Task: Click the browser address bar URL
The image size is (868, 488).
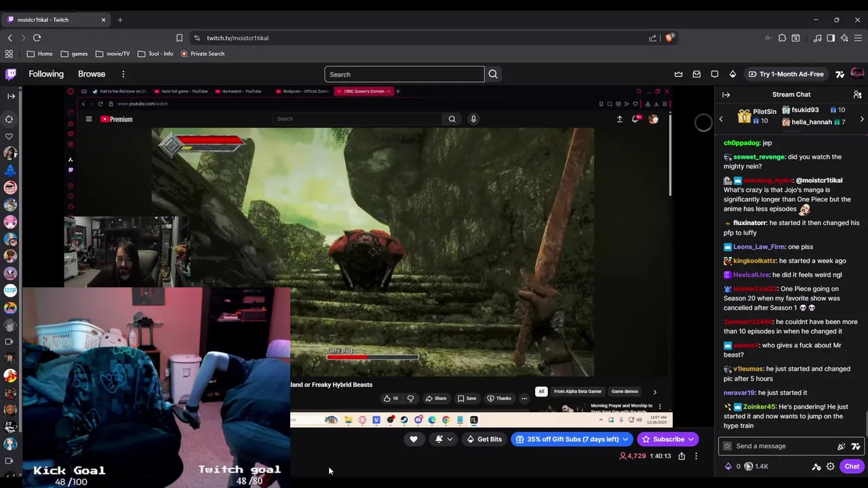Action: pos(237,38)
